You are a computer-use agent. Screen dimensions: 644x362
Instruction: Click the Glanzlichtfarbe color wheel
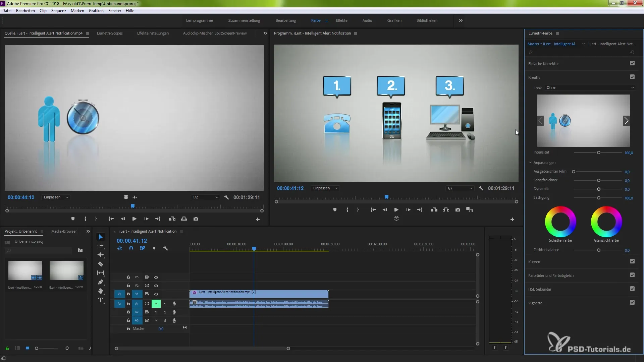click(606, 222)
